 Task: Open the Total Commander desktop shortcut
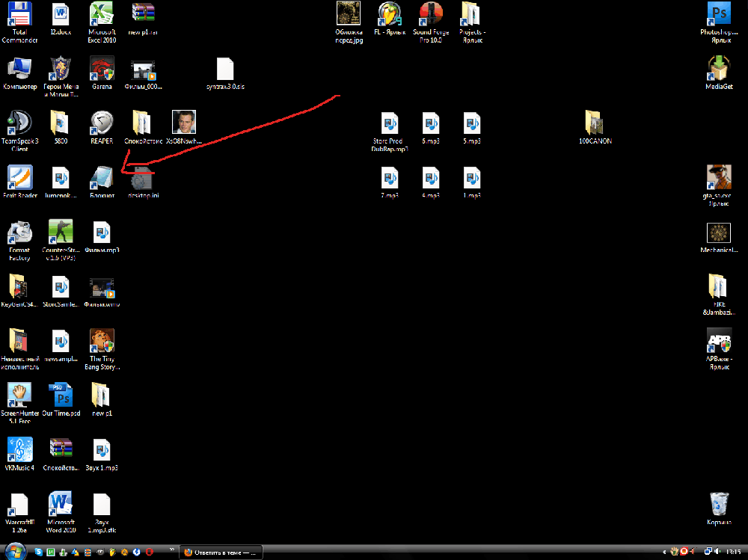[19, 15]
